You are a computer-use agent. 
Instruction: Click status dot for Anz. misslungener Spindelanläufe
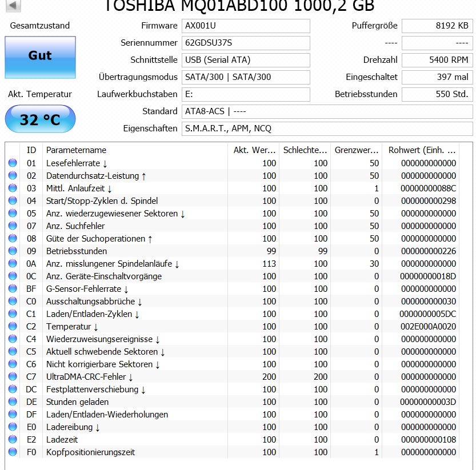pyautogui.click(x=13, y=263)
